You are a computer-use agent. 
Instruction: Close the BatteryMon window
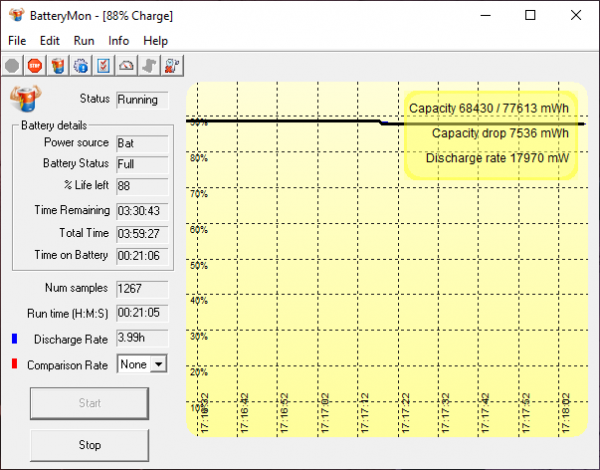tap(576, 15)
